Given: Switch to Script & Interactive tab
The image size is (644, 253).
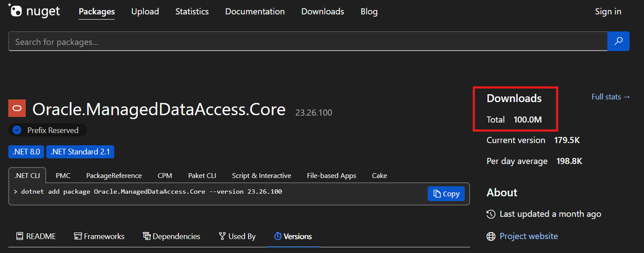Looking at the screenshot, I should (261, 176).
